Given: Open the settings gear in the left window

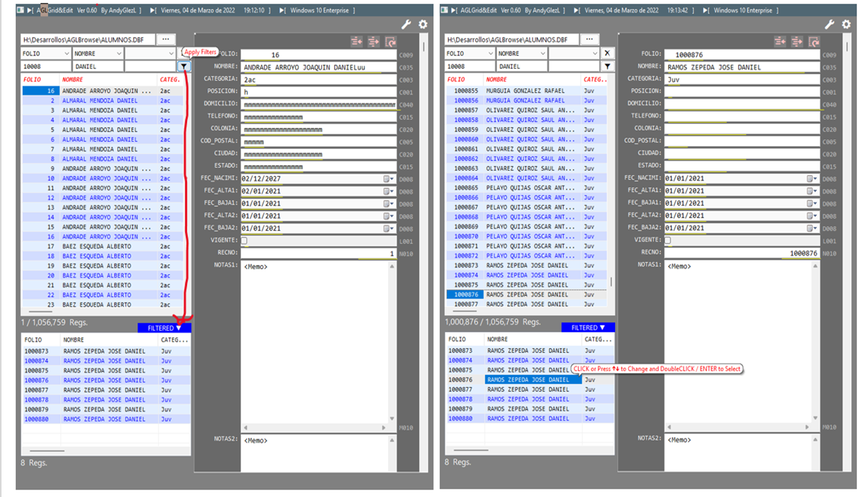Looking at the screenshot, I should coord(423,24).
